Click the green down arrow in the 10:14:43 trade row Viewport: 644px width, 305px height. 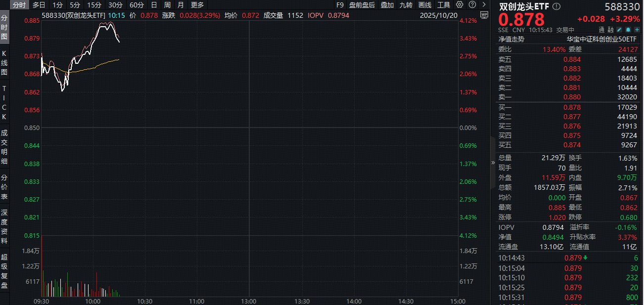(586, 258)
